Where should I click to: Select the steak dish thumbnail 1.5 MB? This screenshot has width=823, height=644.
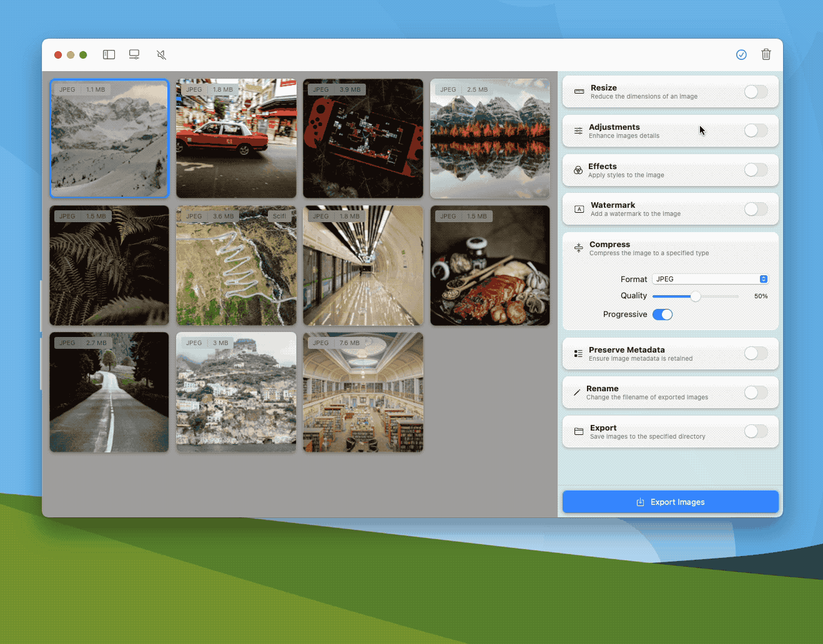490,265
